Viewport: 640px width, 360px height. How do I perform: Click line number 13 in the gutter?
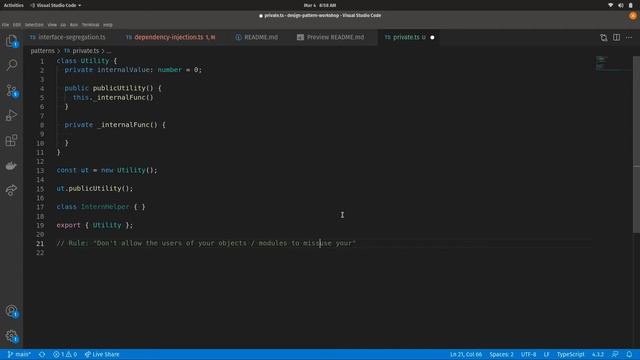coord(40,171)
